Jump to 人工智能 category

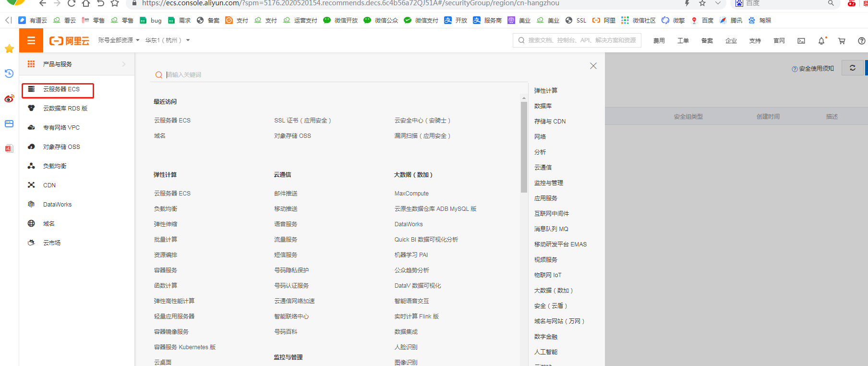[x=546, y=352]
